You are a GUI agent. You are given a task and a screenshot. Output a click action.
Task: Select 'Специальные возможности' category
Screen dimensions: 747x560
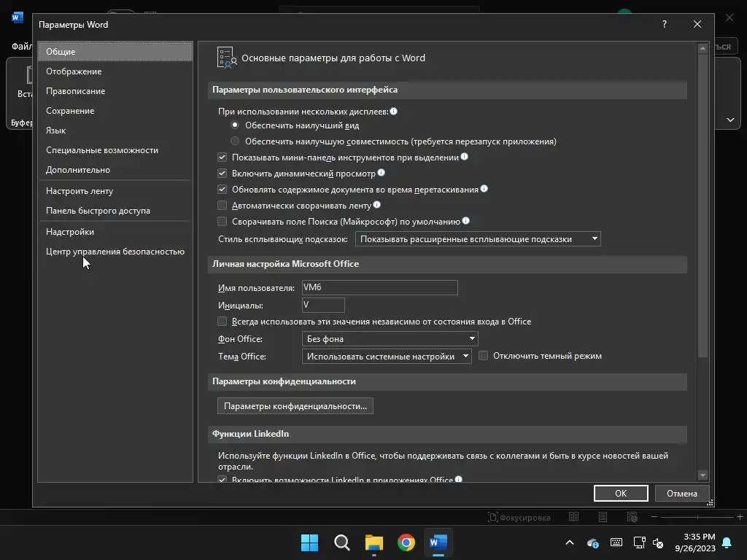[115, 150]
